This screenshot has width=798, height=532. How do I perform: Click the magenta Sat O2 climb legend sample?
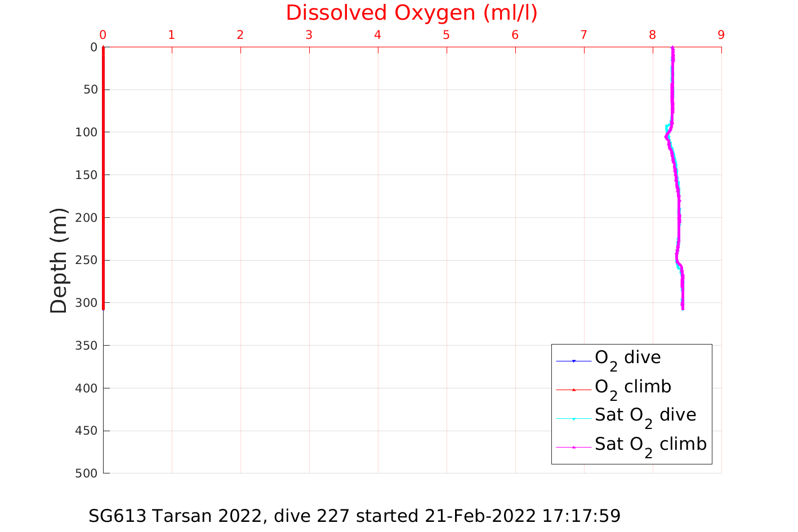(x=574, y=447)
